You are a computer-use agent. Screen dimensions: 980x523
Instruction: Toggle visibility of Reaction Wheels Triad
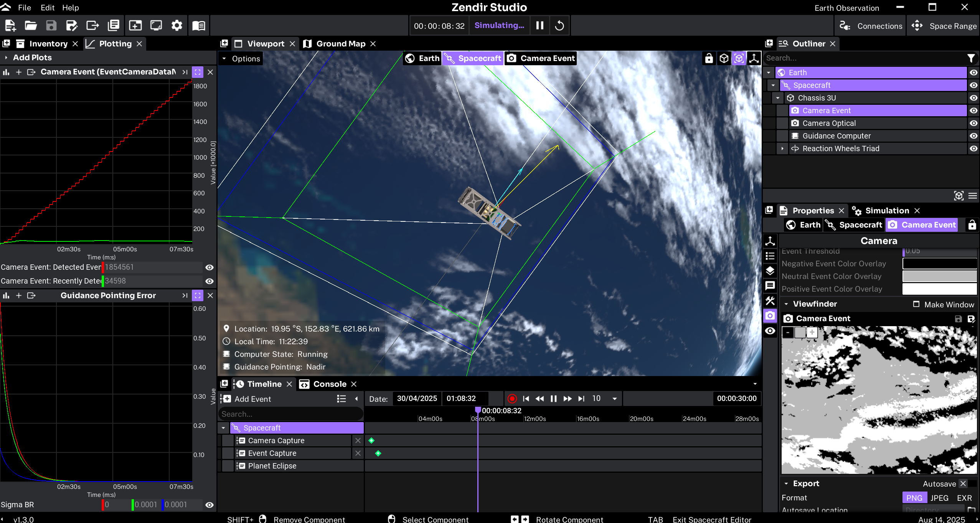tap(973, 148)
